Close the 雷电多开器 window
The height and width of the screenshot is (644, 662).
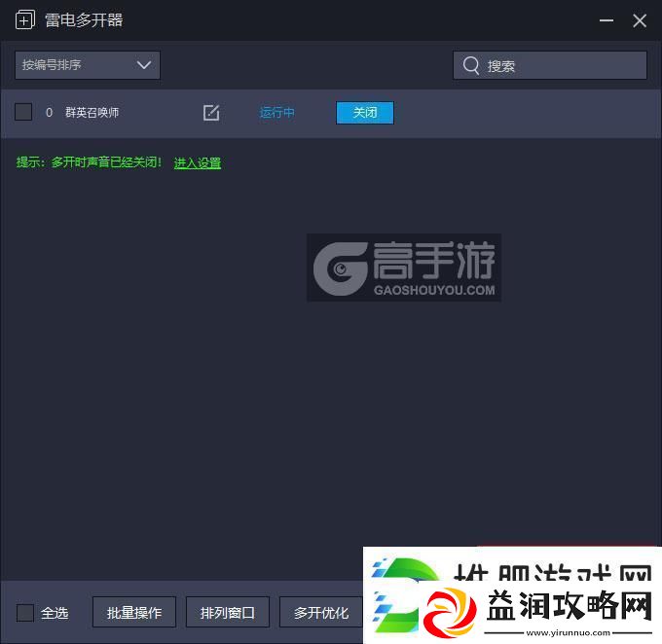pos(640,20)
